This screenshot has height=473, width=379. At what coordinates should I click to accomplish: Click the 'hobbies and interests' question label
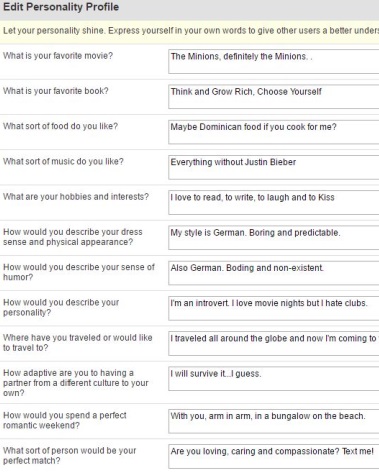[76, 197]
